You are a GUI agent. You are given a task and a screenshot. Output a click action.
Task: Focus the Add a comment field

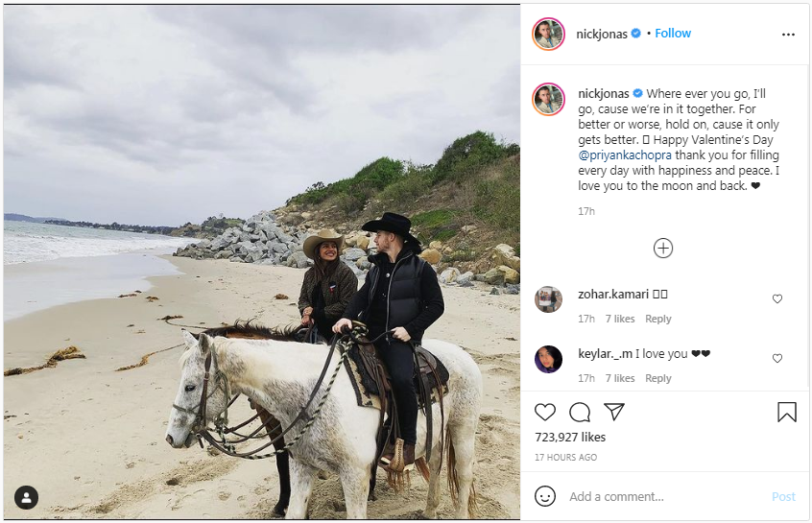click(x=665, y=496)
